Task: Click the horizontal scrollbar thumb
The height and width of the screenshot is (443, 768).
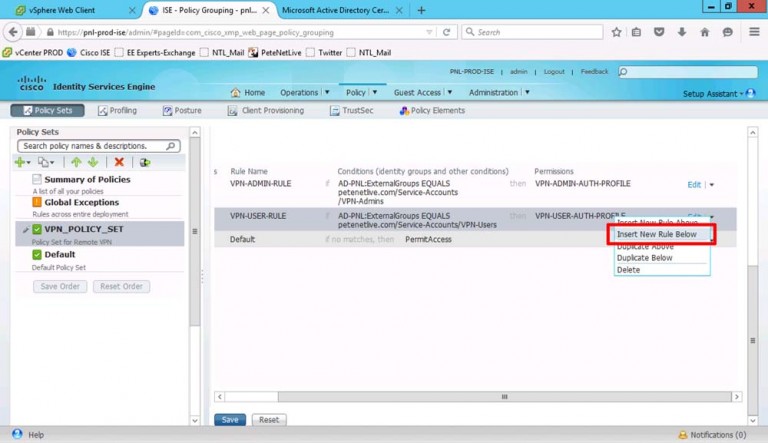Action: pos(504,396)
